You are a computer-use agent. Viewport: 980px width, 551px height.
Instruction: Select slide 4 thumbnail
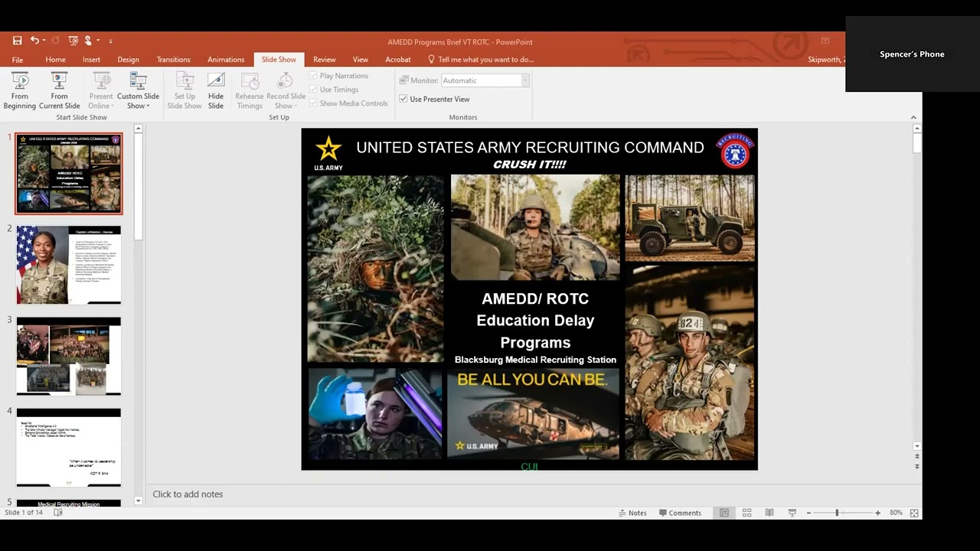click(x=69, y=447)
